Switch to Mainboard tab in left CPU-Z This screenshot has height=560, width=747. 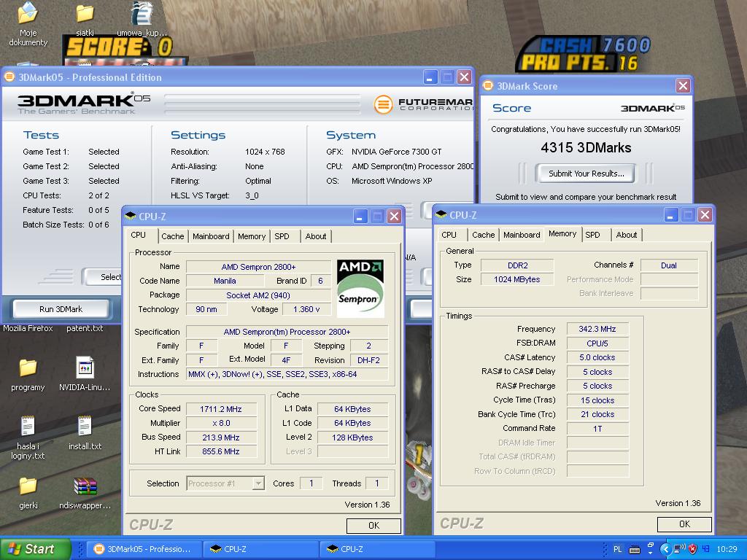pos(211,236)
